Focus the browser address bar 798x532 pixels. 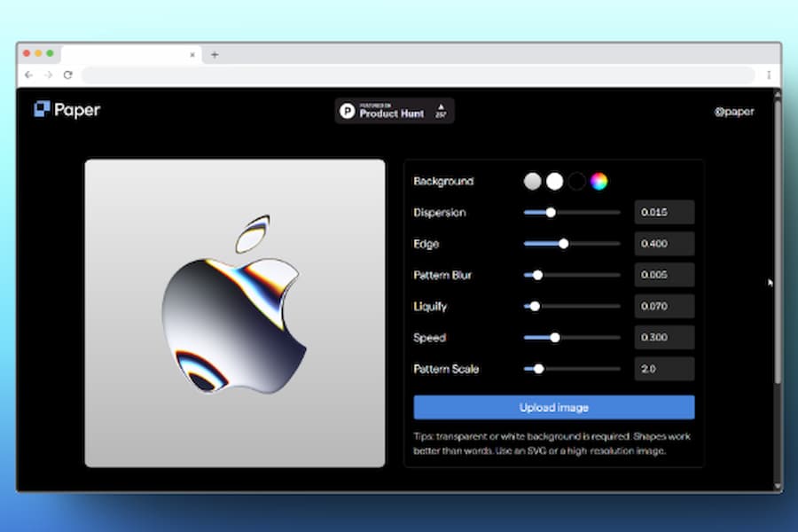pos(418,74)
